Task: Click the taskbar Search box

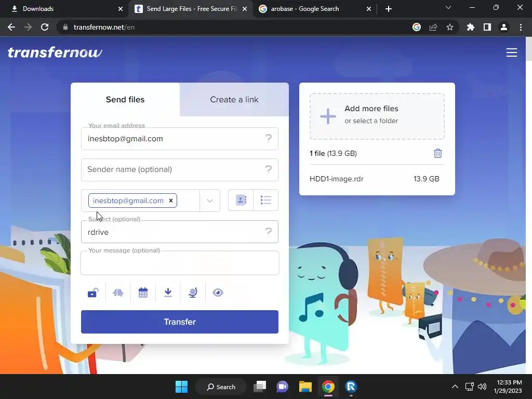Action: [x=221, y=387]
